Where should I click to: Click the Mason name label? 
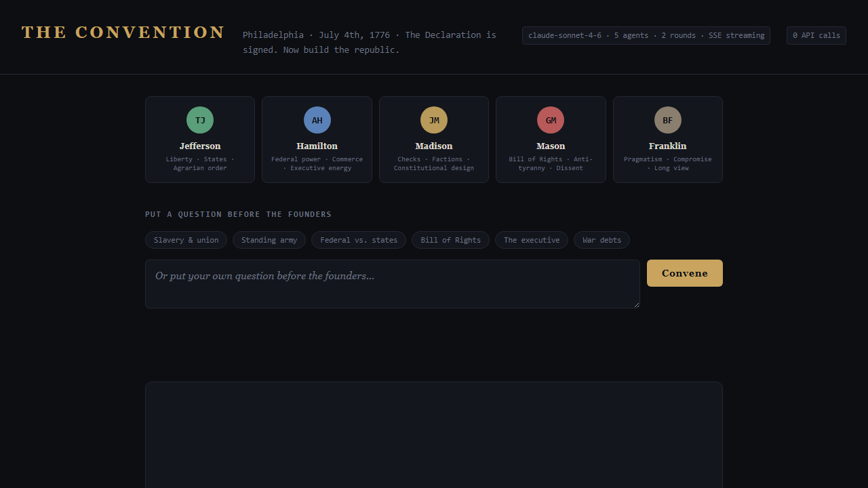(551, 146)
